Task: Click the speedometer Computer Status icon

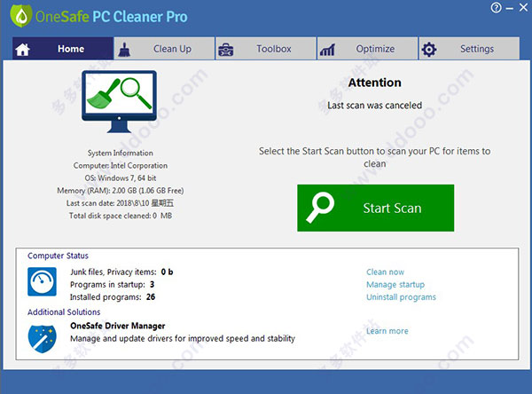Action: 42,281
